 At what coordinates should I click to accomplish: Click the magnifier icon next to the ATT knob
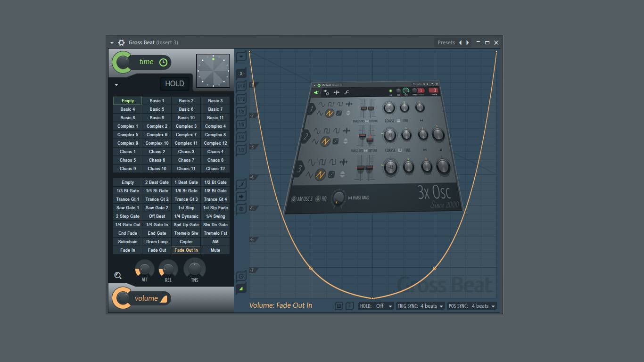pos(118,275)
